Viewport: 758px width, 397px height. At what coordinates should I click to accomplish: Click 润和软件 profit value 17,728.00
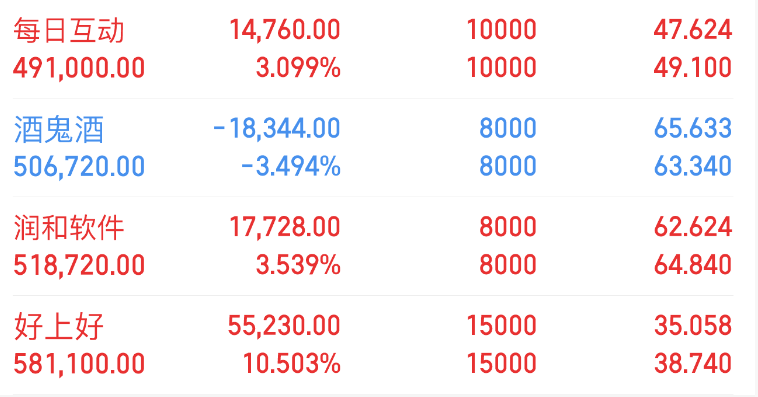click(285, 227)
